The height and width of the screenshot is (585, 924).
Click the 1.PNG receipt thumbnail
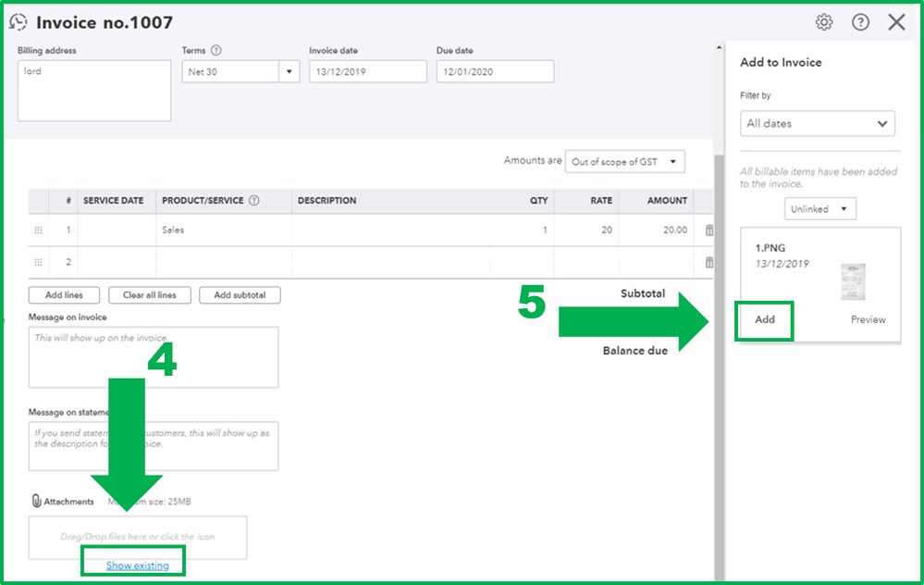(x=853, y=282)
